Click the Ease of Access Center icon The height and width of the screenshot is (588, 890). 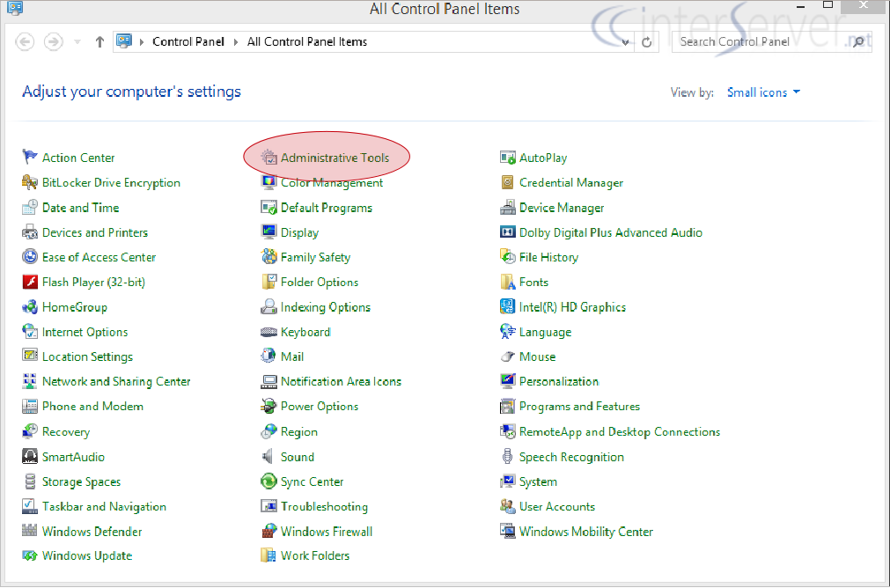[x=30, y=256]
